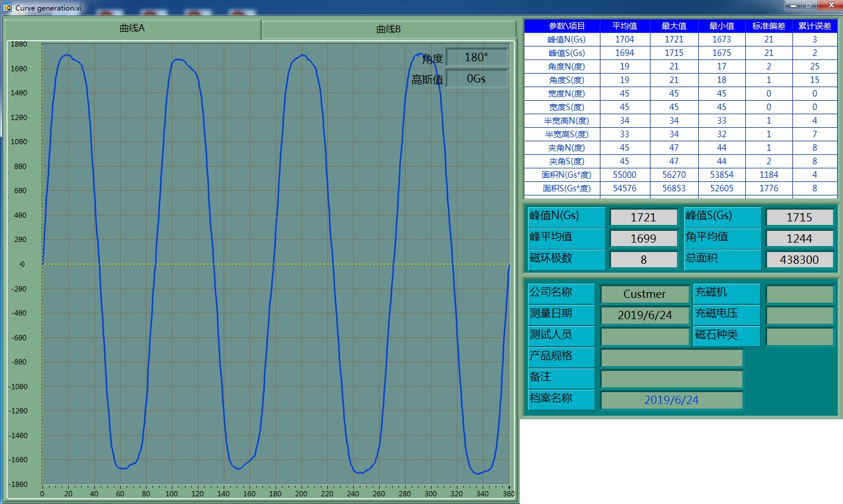
Task: Click the 高斯值 indicator showing 0Gs
Action: coord(476,78)
